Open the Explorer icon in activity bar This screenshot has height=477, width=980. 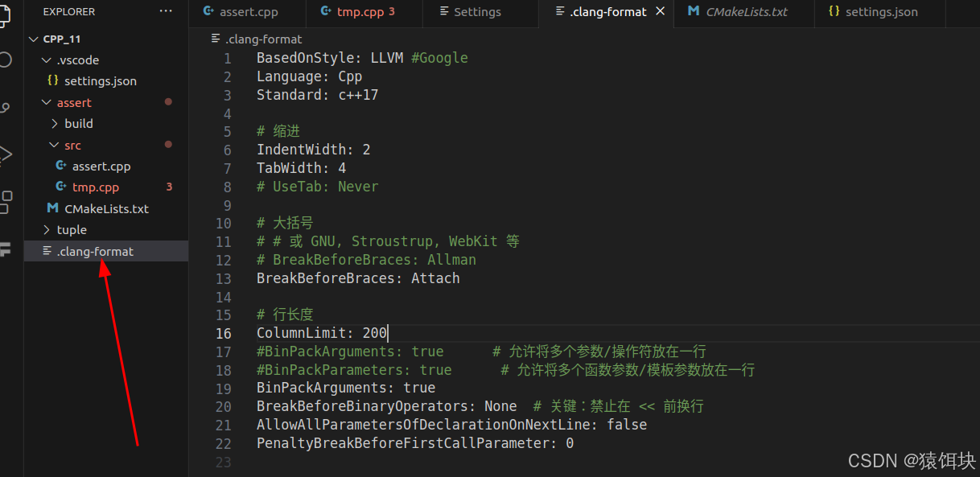(x=6, y=14)
